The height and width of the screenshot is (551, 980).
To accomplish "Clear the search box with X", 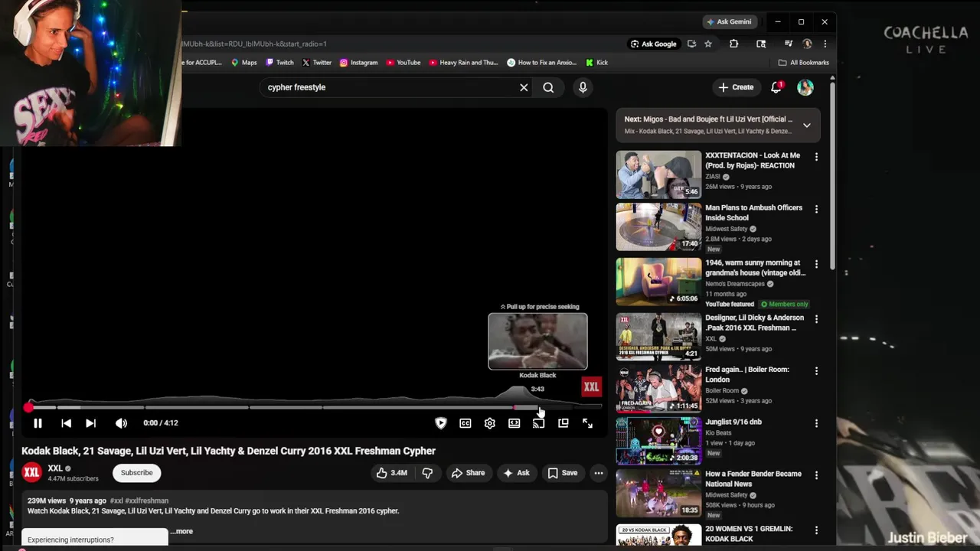I will pos(524,87).
